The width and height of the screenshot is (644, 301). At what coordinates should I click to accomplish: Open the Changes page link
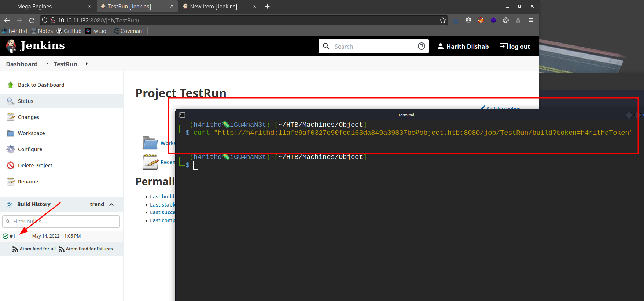point(29,117)
